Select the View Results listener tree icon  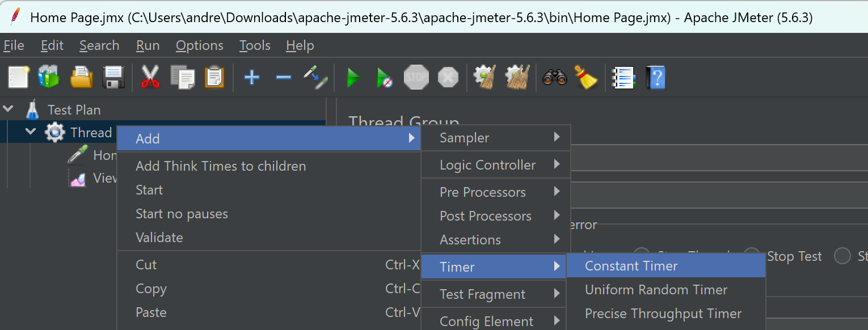coord(77,178)
